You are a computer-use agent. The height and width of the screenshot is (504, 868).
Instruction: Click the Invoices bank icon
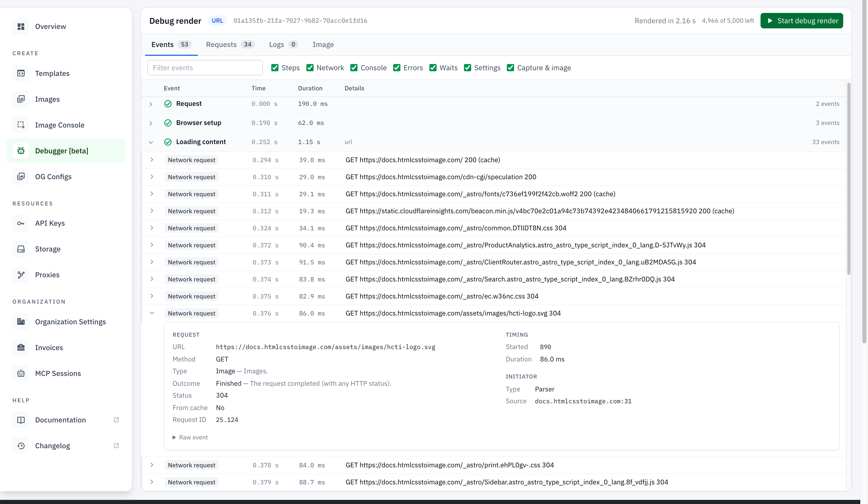tap(21, 347)
